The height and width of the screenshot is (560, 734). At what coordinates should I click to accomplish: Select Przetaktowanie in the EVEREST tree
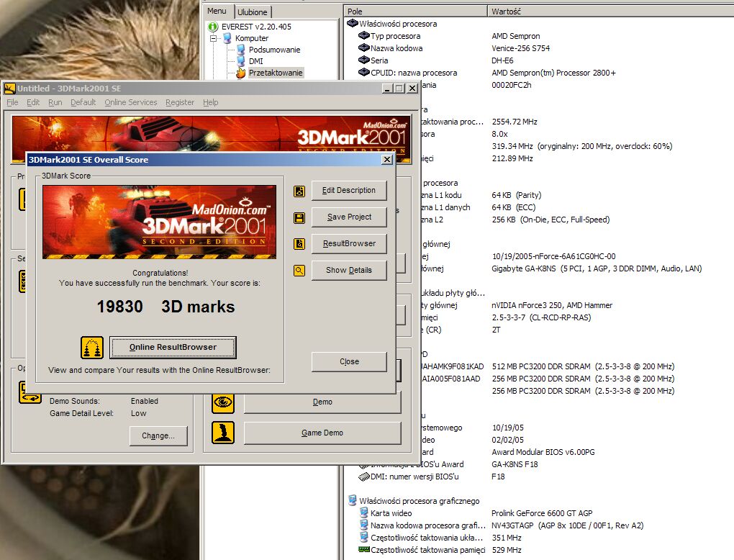(x=275, y=73)
